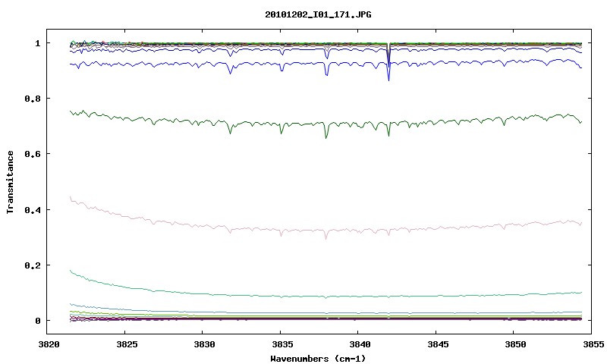Click the Wavenumbers (cm-1) x-axis label
Viewport: 607px width, 364px height.
(x=317, y=359)
